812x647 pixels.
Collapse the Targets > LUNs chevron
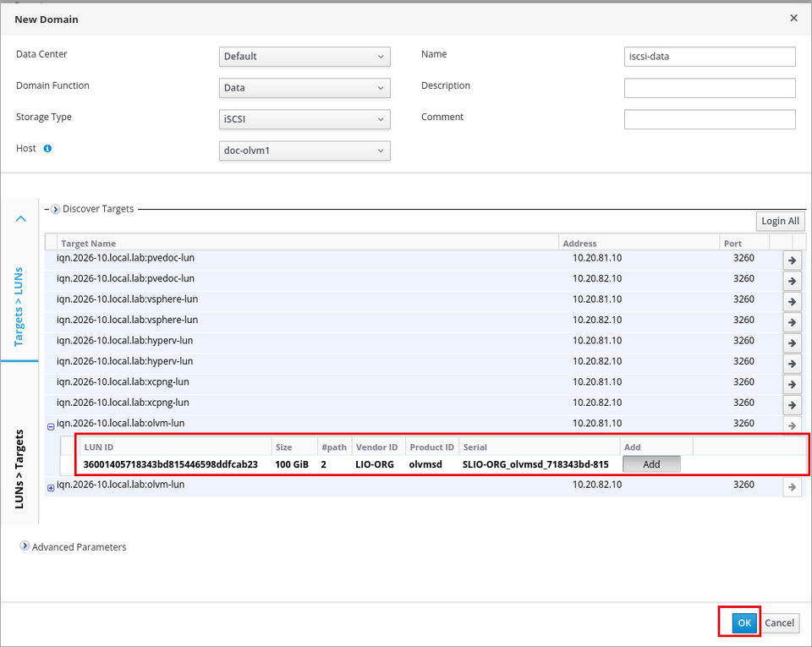point(20,218)
